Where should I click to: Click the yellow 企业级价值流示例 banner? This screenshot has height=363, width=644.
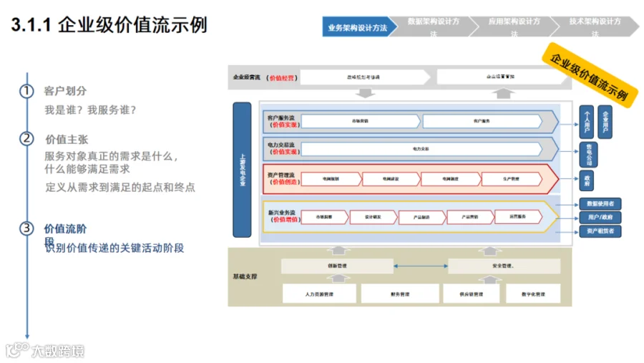pyautogui.click(x=590, y=76)
